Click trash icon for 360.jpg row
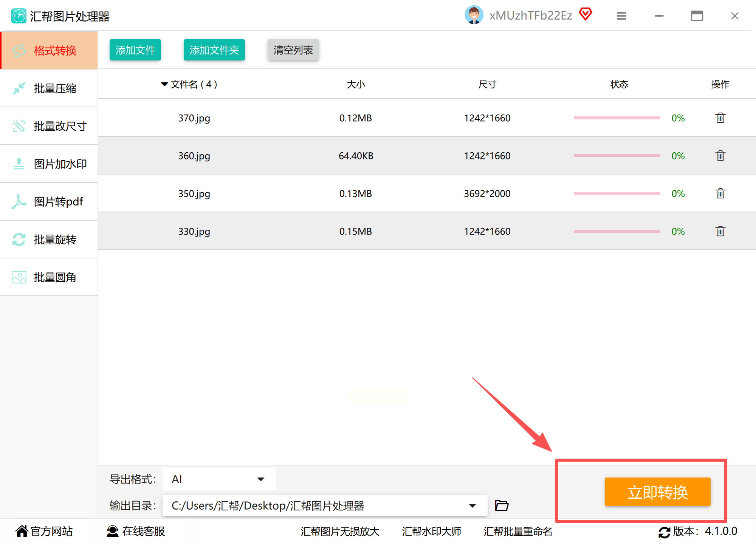Image resolution: width=756 pixels, height=544 pixels. (720, 156)
